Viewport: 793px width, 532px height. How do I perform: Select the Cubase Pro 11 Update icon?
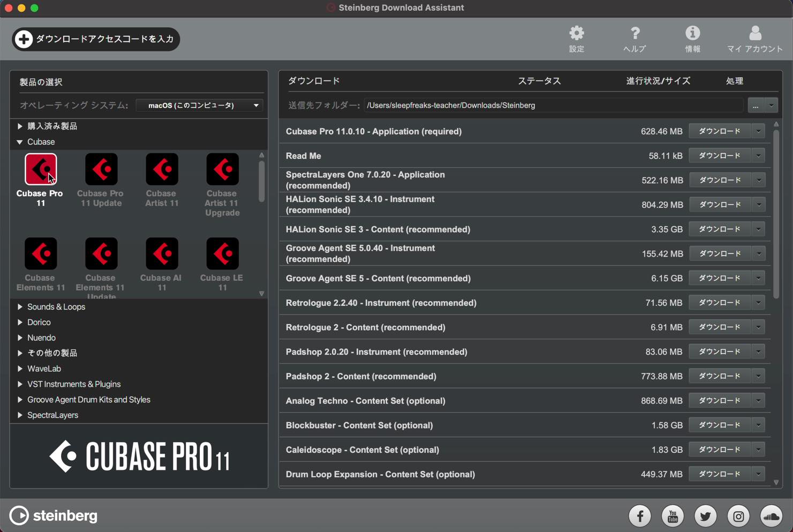click(x=101, y=169)
